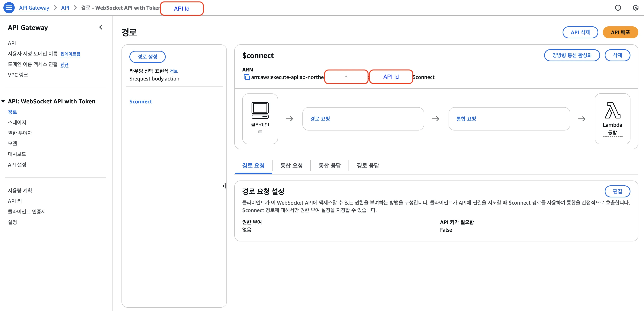Collapse the routes panel via the handle icon

tap(224, 186)
